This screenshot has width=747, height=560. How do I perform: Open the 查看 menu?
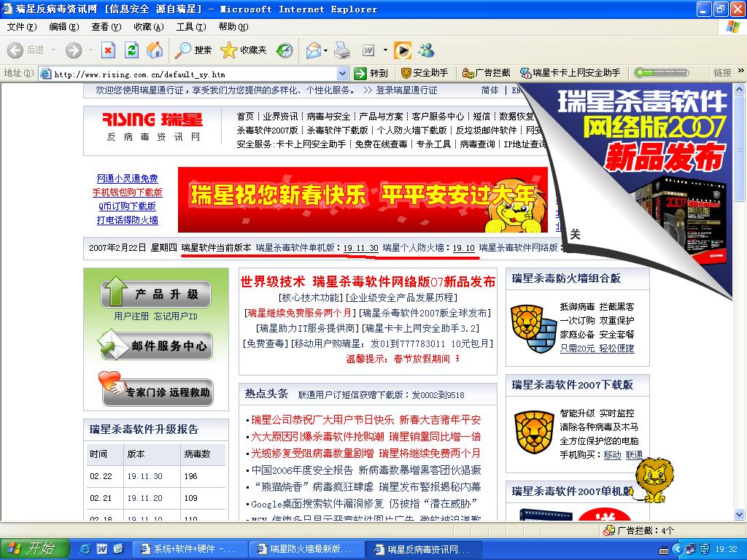tap(107, 27)
